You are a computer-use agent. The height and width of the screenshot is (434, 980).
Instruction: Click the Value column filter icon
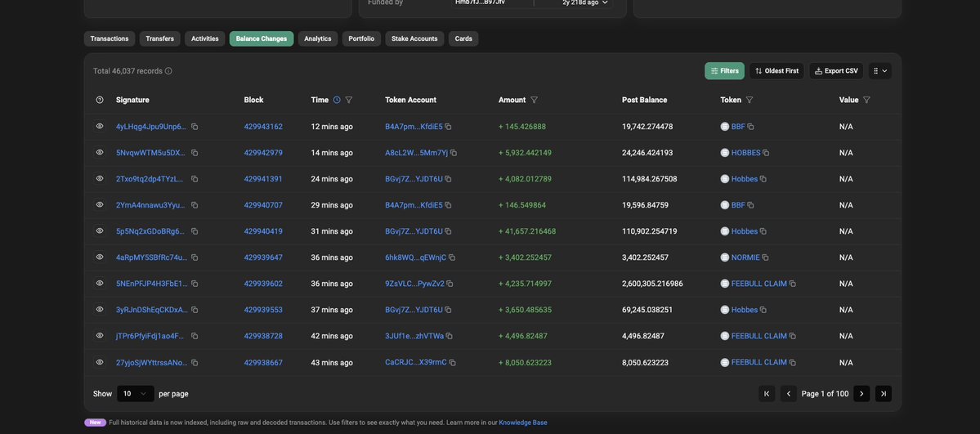click(x=866, y=100)
